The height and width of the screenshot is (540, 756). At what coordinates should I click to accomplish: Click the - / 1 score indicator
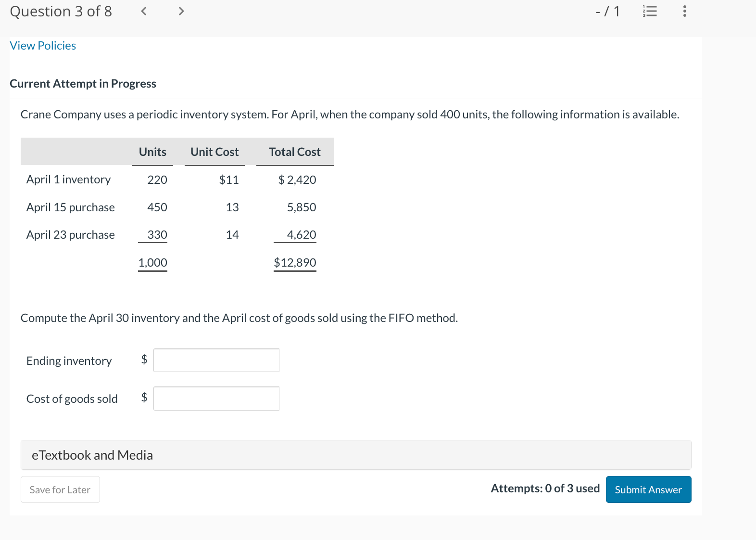tap(607, 11)
